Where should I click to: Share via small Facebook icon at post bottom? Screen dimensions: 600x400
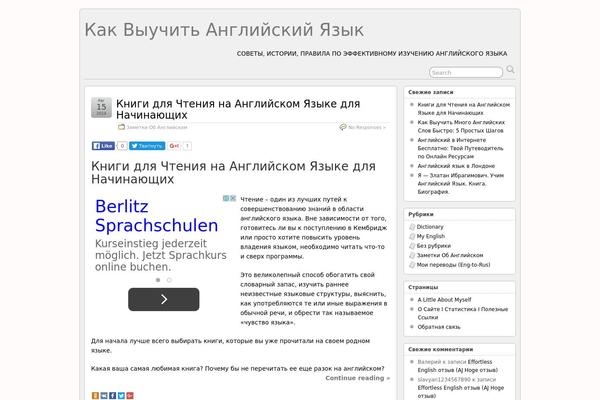(x=112, y=395)
